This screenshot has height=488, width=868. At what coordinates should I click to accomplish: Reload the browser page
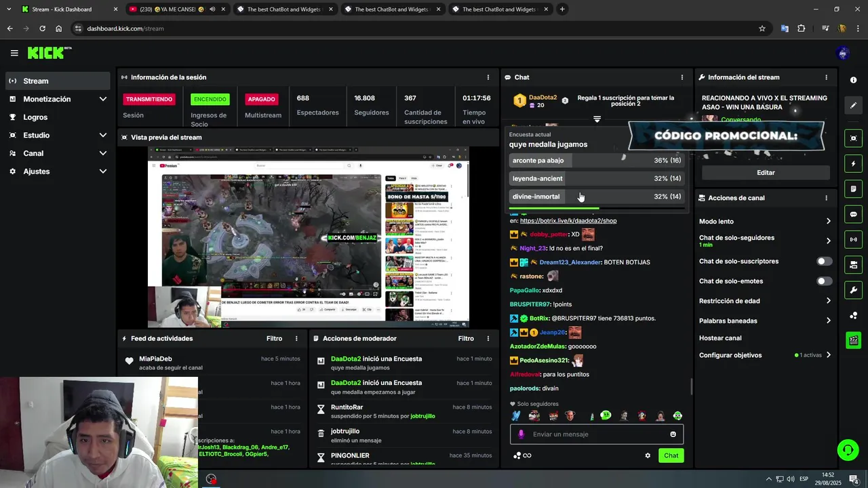pyautogui.click(x=42, y=28)
